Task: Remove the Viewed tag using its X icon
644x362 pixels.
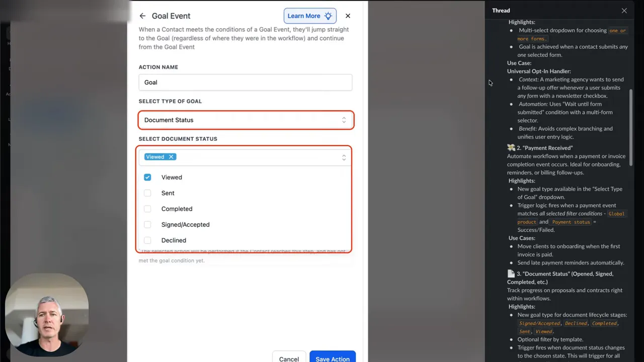Action: coord(171,156)
